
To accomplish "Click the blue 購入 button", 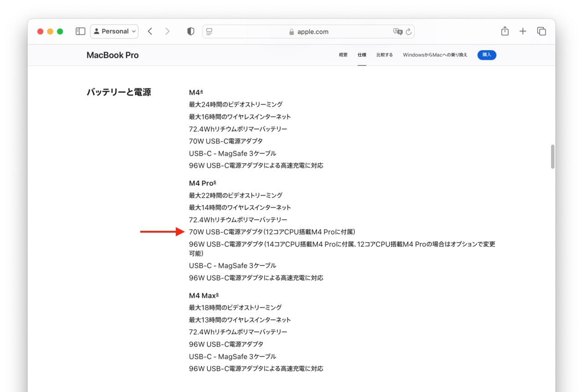I will point(487,55).
